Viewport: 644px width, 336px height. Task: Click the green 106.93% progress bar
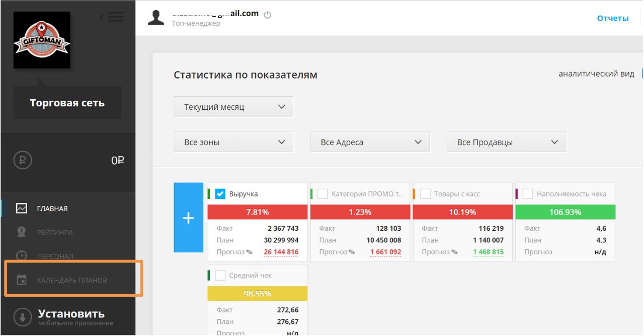pos(565,212)
